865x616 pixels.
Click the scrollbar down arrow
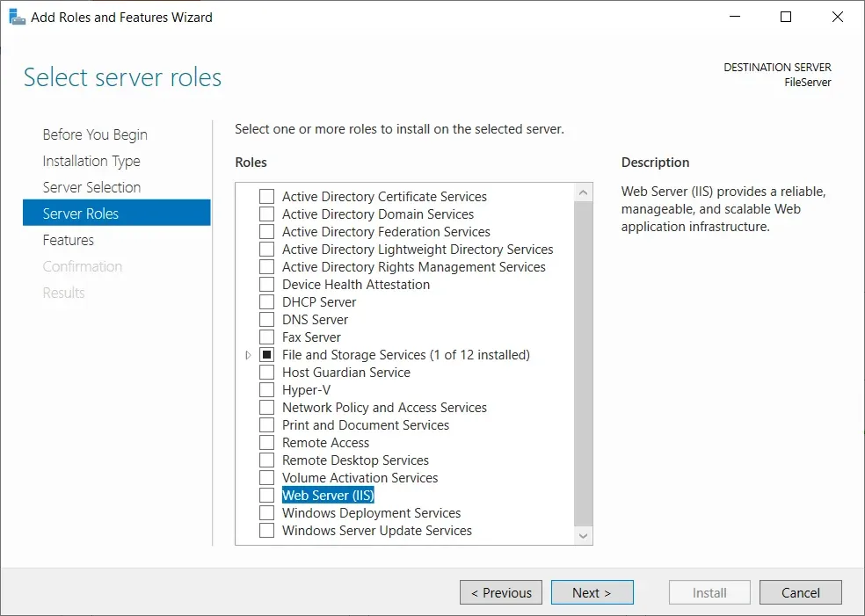582,536
